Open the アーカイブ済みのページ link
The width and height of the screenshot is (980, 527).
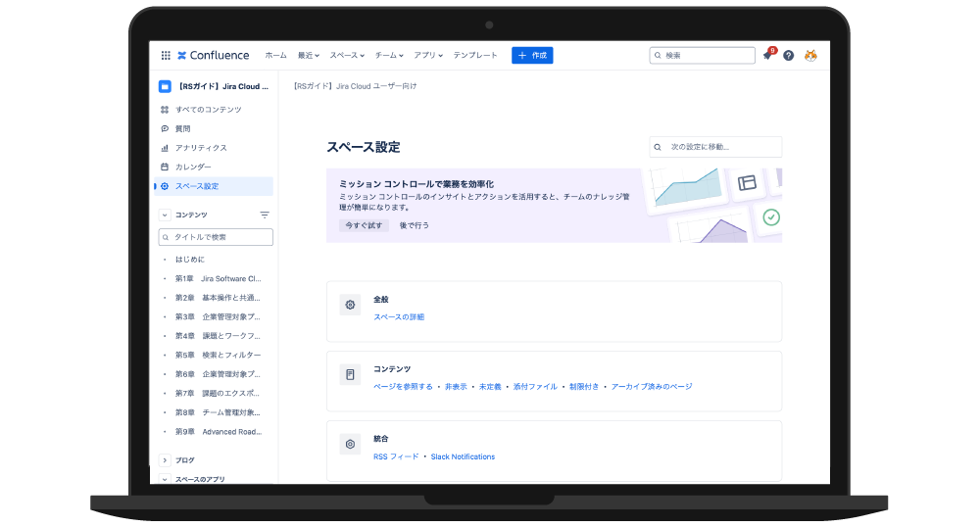point(652,387)
